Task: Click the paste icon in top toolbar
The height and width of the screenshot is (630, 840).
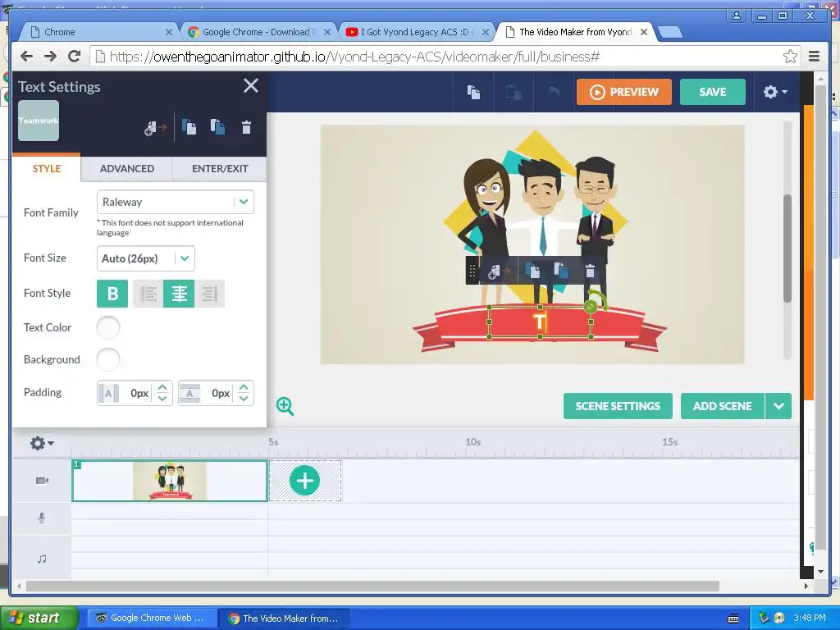Action: [x=514, y=92]
